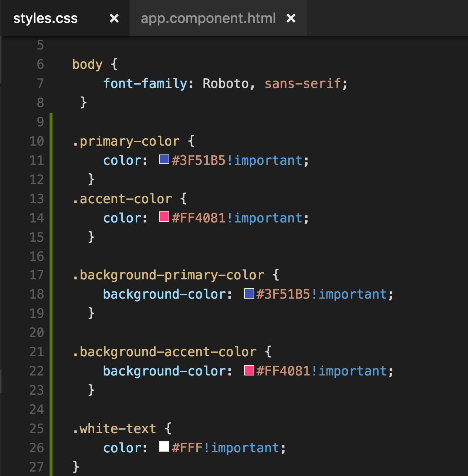Click line number 10 in gutter
Viewport: 468px width, 476px height.
click(37, 141)
